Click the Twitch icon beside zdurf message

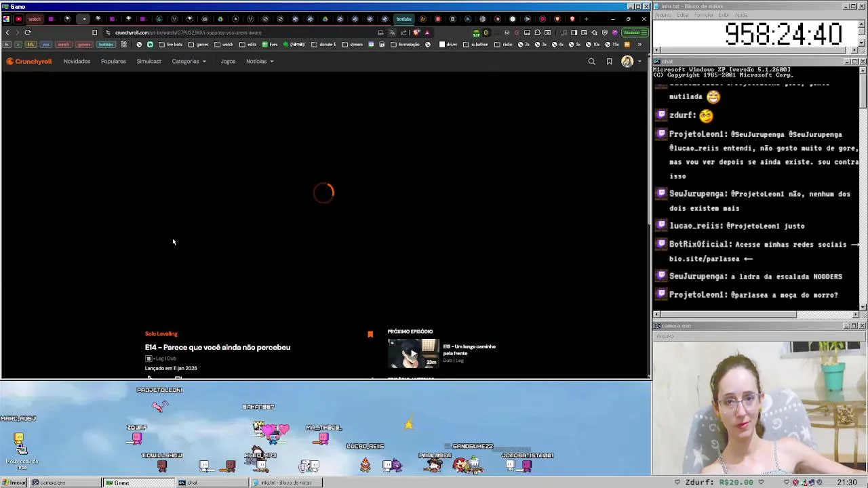click(x=661, y=115)
